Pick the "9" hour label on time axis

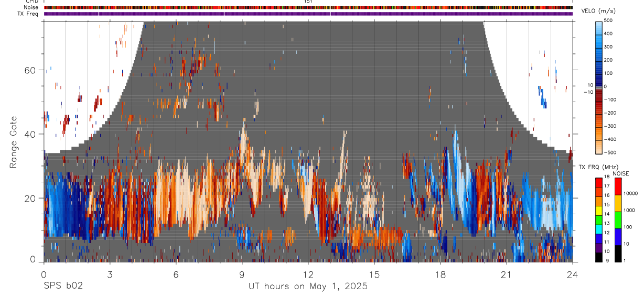(242, 274)
